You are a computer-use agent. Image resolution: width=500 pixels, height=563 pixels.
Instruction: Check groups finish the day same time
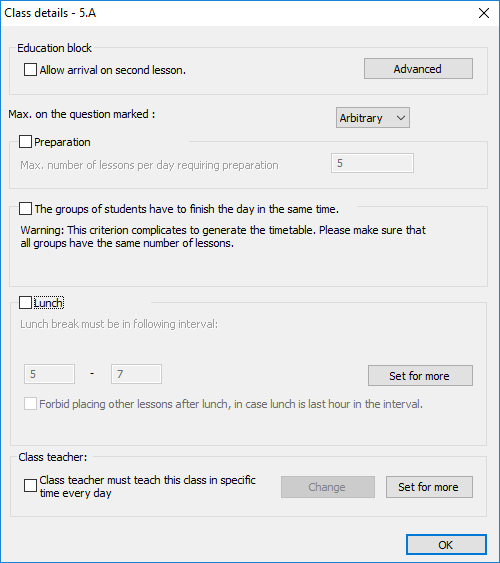[25, 209]
